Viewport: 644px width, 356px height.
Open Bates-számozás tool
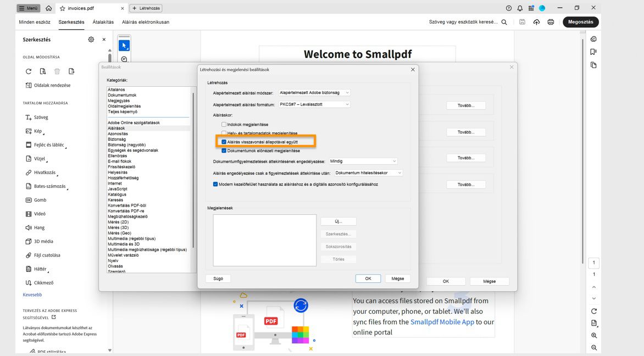pos(46,186)
